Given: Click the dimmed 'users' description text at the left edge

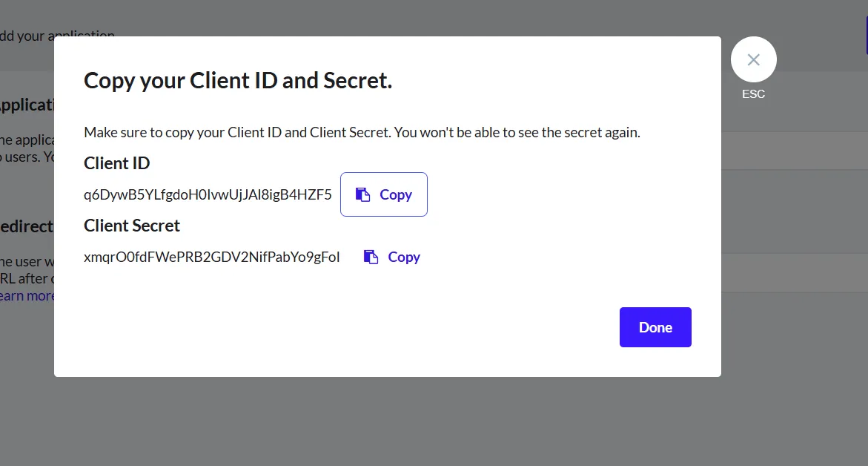Looking at the screenshot, I should pos(27,157).
